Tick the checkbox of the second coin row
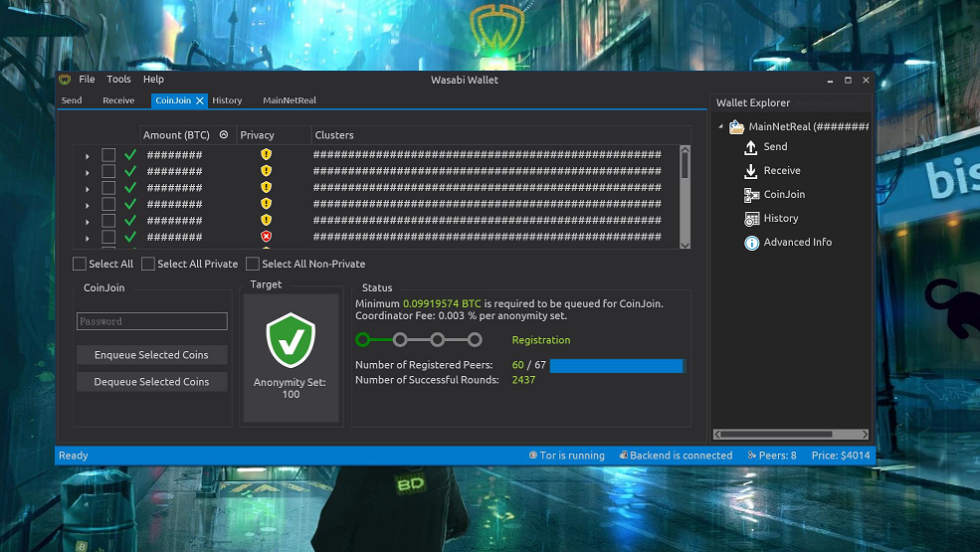Viewport: 980px width, 552px height. pyautogui.click(x=108, y=171)
